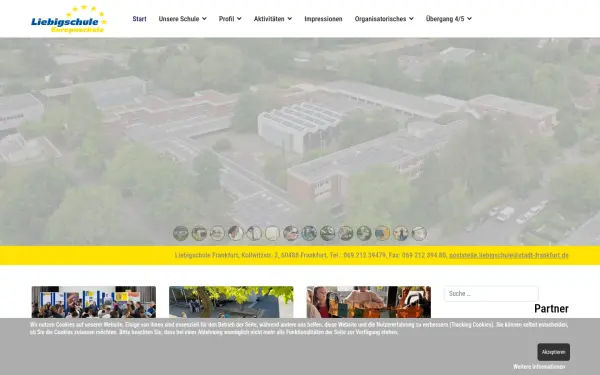Select the second slideshow thumbnail circle
Viewport: 600px width, 375px height.
(x=199, y=233)
